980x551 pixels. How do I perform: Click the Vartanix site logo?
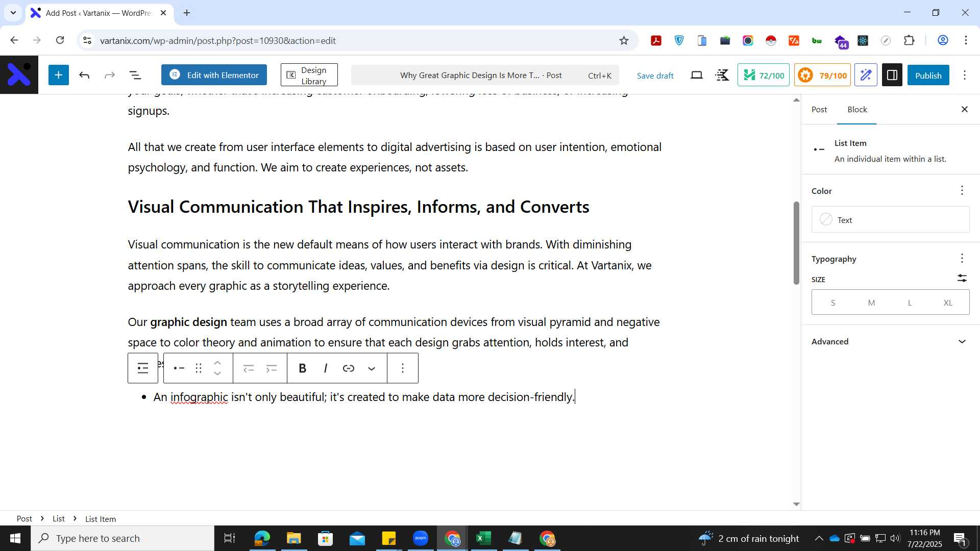pos(19,75)
